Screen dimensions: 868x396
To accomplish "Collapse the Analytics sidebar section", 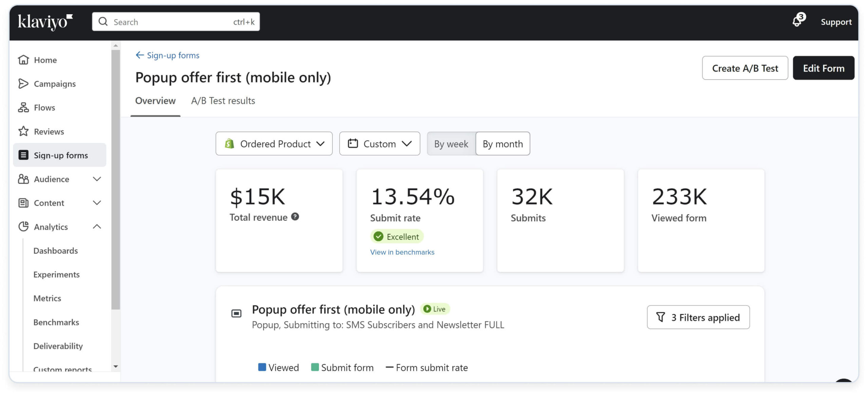I will click(97, 226).
